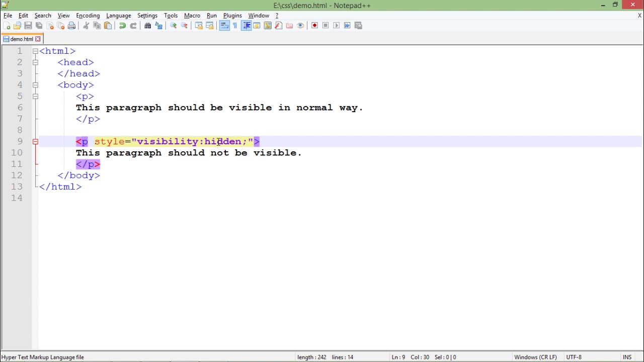644x362 pixels.
Task: Toggle indent guide display
Action: (x=246, y=26)
